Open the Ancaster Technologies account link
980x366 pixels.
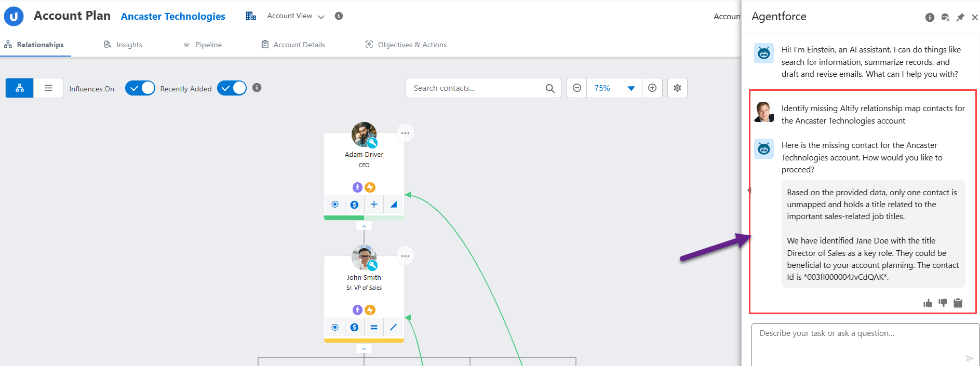(x=173, y=16)
